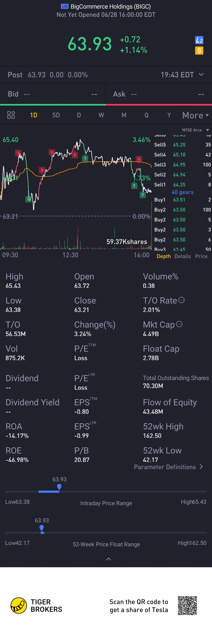Tap the Tesla share QR code
The width and height of the screenshot is (212, 644).
tap(187, 605)
